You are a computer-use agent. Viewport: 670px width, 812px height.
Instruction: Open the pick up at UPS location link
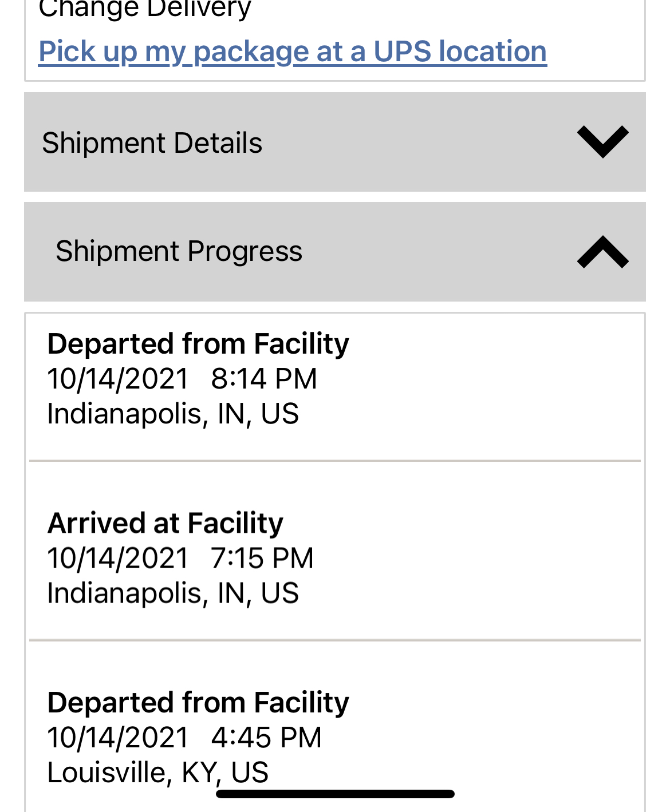(x=292, y=52)
